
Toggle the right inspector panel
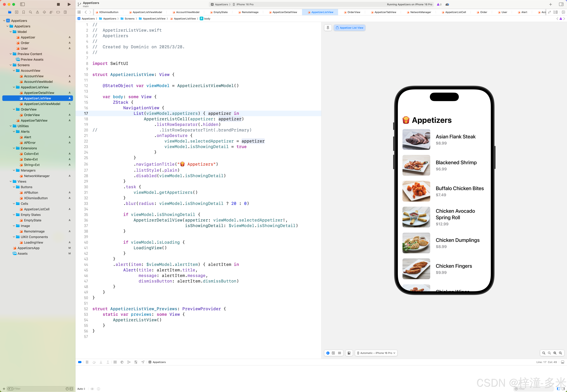click(x=561, y=4)
